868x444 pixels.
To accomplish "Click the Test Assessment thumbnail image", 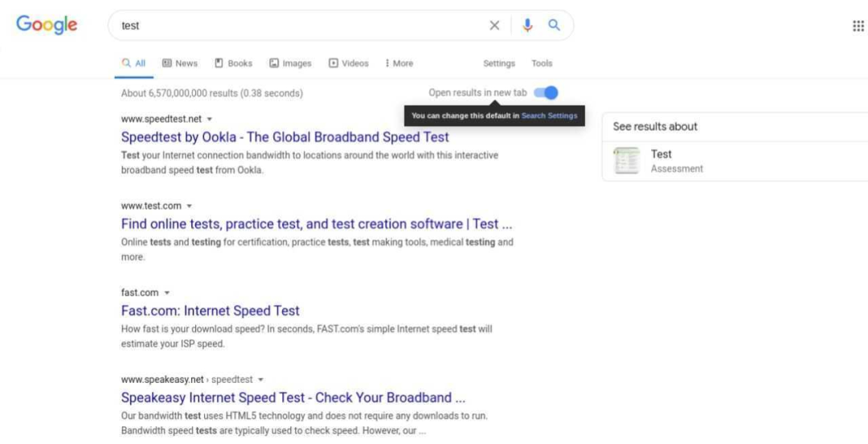I will pyautogui.click(x=625, y=161).
